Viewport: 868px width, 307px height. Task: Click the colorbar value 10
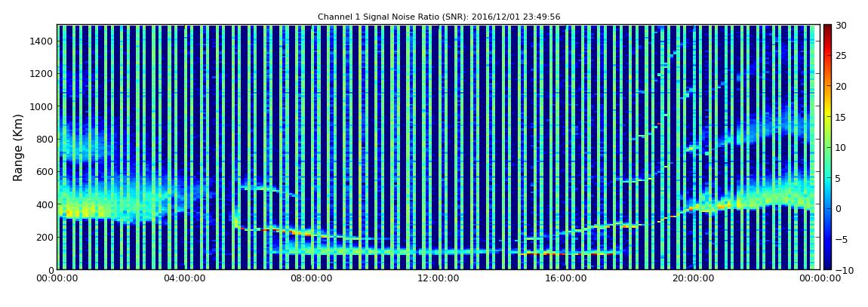pyautogui.click(x=842, y=147)
